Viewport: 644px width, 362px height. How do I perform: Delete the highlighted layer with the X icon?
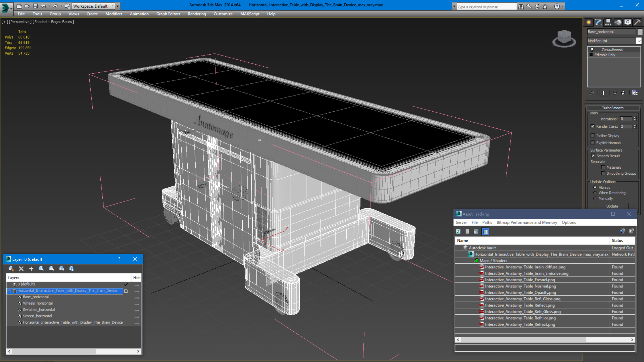tap(21, 269)
